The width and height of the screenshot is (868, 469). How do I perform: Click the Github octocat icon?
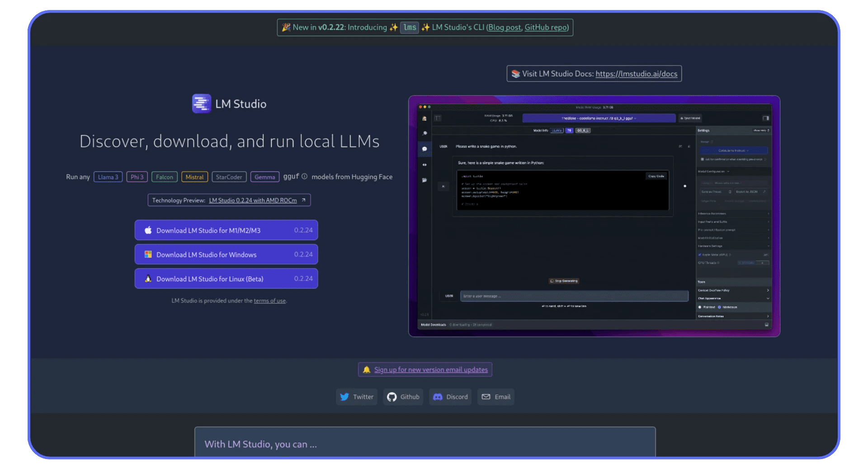pos(392,397)
